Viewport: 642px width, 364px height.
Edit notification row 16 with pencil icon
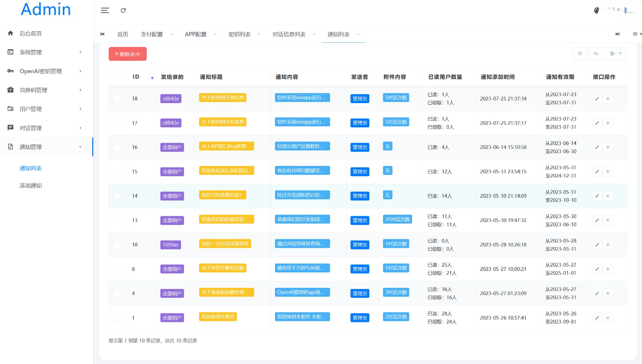click(x=597, y=147)
